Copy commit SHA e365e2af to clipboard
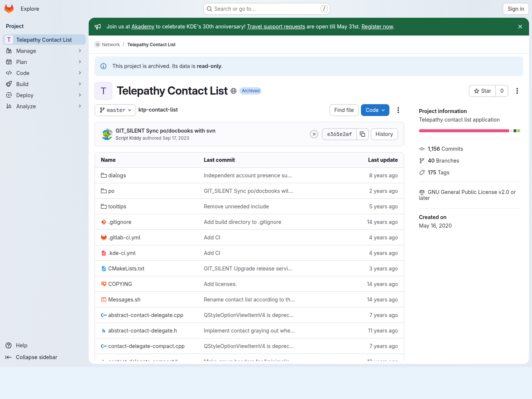Image resolution: width=532 pixels, height=399 pixels. coord(362,134)
